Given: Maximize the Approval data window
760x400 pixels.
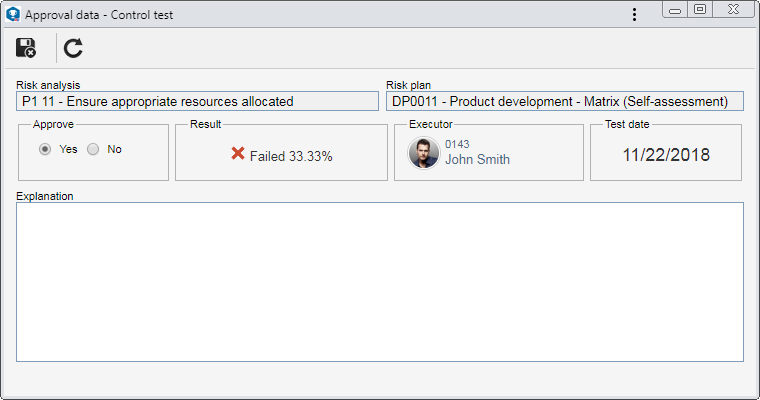Looking at the screenshot, I should [x=699, y=10].
